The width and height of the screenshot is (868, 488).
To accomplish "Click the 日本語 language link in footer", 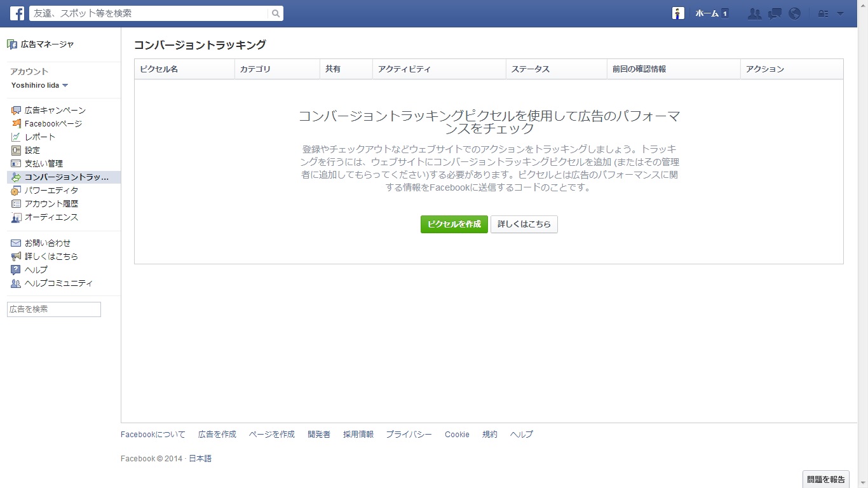I will [x=200, y=459].
